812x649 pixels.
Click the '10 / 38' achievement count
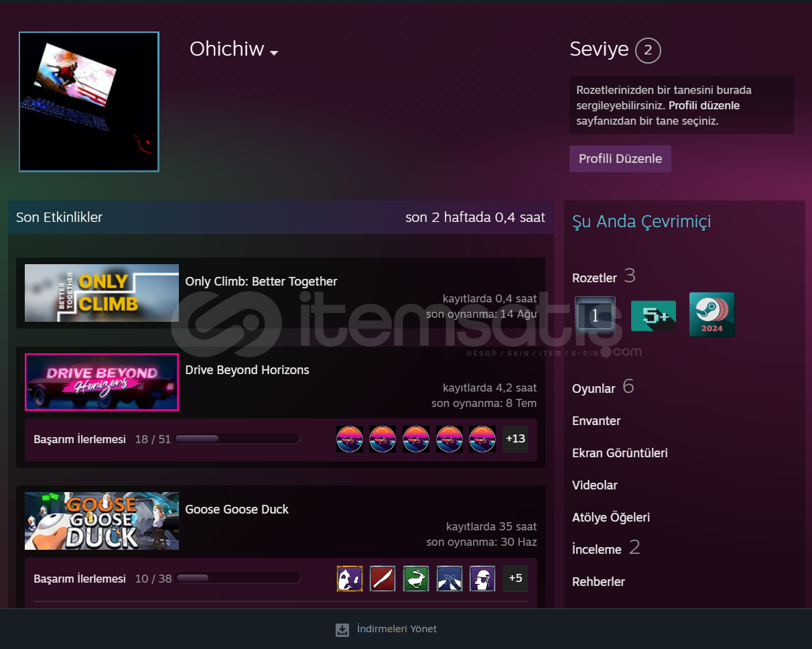(x=153, y=579)
